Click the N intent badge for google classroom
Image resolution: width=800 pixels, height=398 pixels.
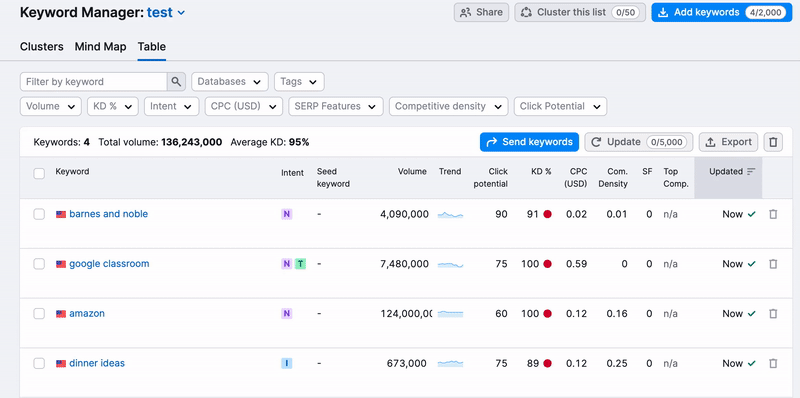287,264
